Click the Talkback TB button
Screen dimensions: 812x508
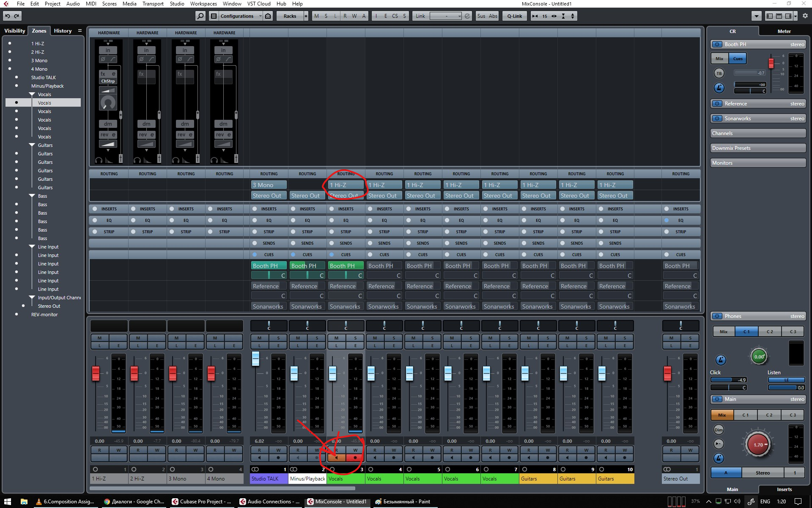tap(719, 73)
